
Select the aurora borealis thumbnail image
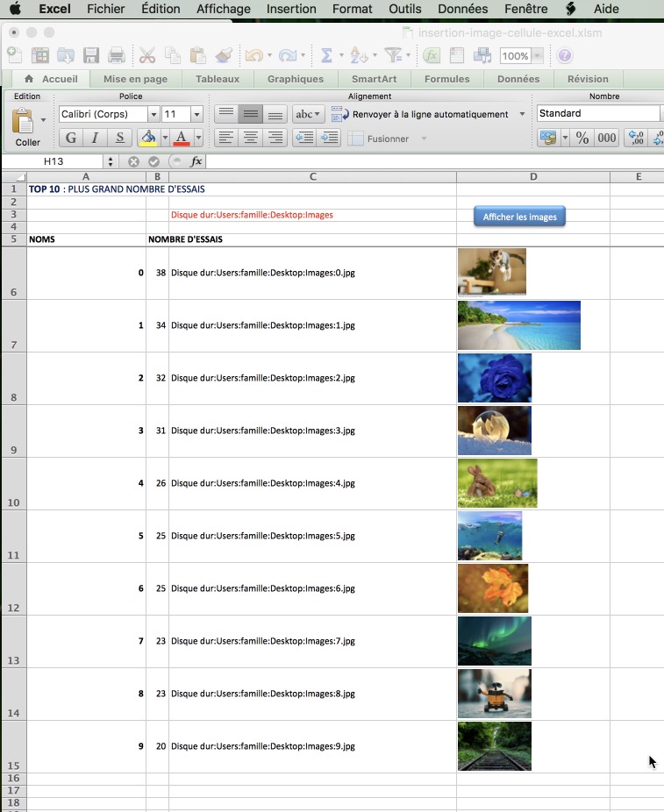pos(495,641)
